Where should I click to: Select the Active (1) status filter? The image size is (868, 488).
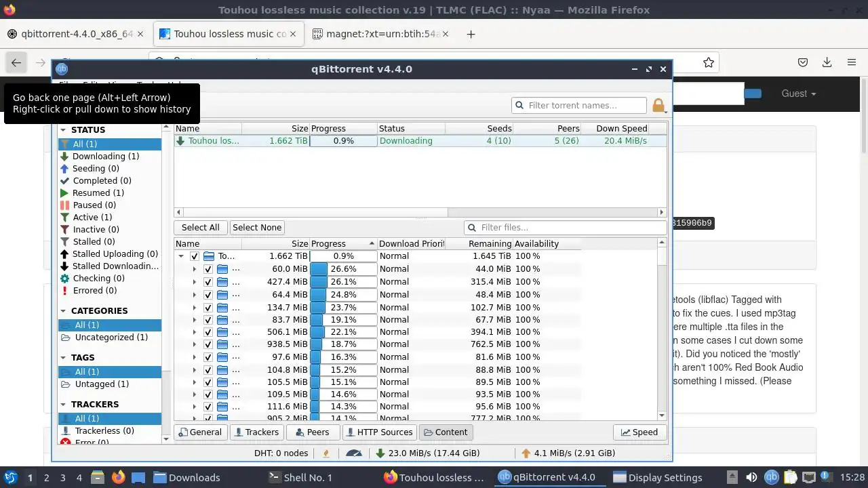click(x=110, y=217)
